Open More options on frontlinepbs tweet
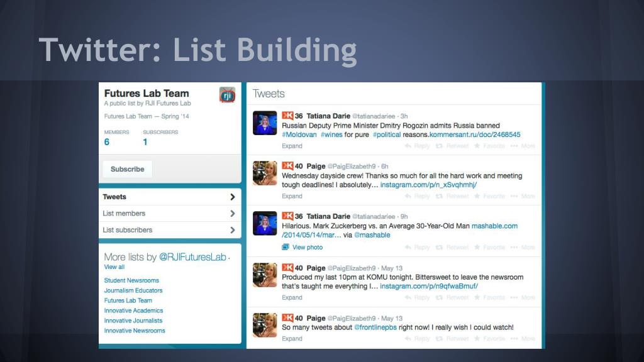 point(523,339)
